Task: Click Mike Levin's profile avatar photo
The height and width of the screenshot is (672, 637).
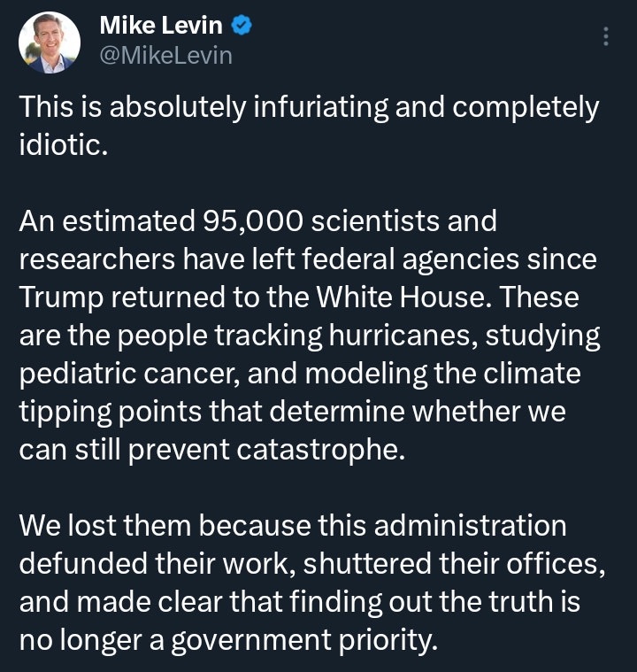Action: [x=50, y=42]
